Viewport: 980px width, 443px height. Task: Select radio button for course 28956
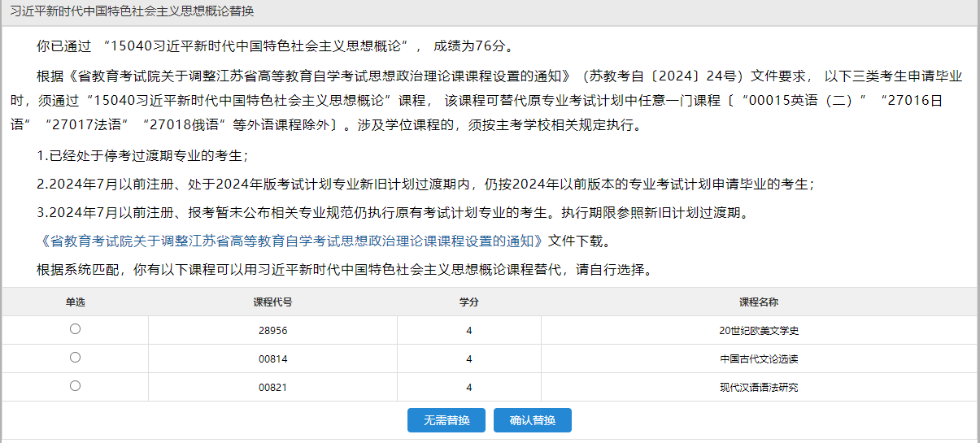[75, 329]
